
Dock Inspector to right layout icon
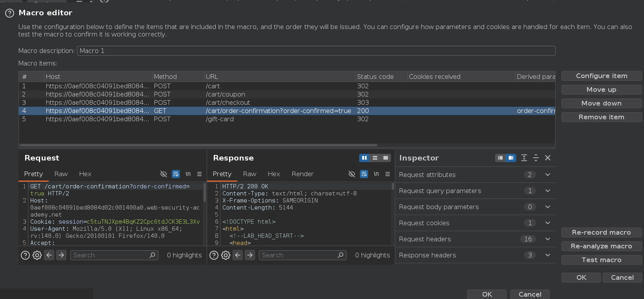(510, 158)
